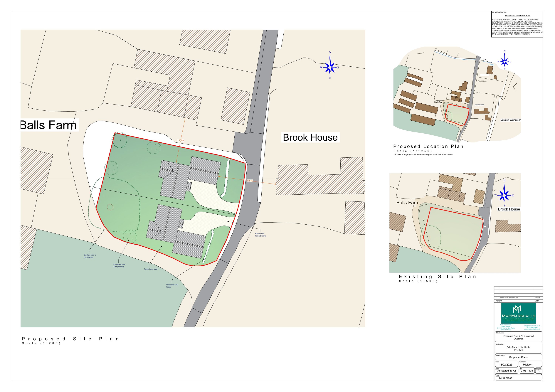
Task: Click the compass rose on the Existing Site Plan
Action: (x=504, y=195)
